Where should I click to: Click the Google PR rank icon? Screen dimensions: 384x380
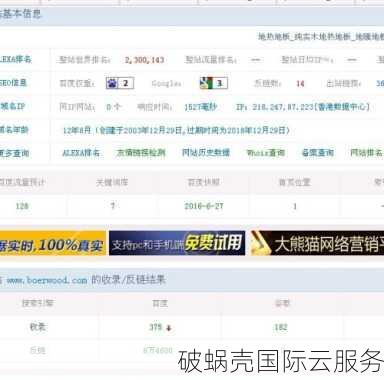[214, 83]
